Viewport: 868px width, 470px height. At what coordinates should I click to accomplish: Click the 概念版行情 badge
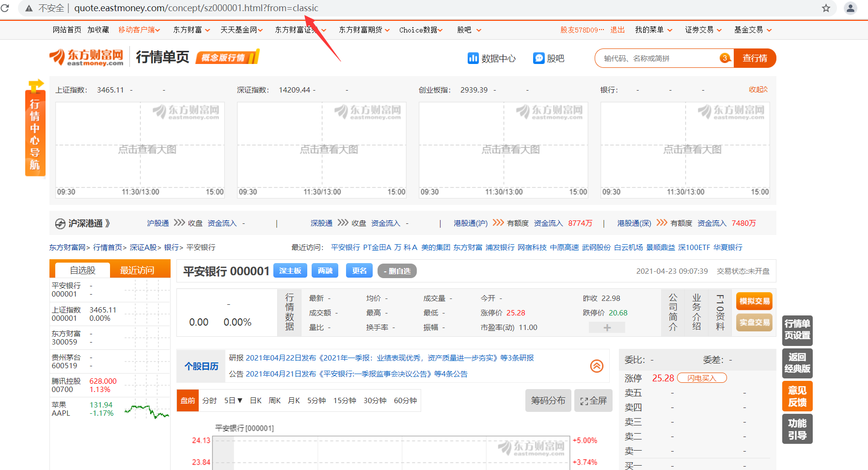point(228,58)
